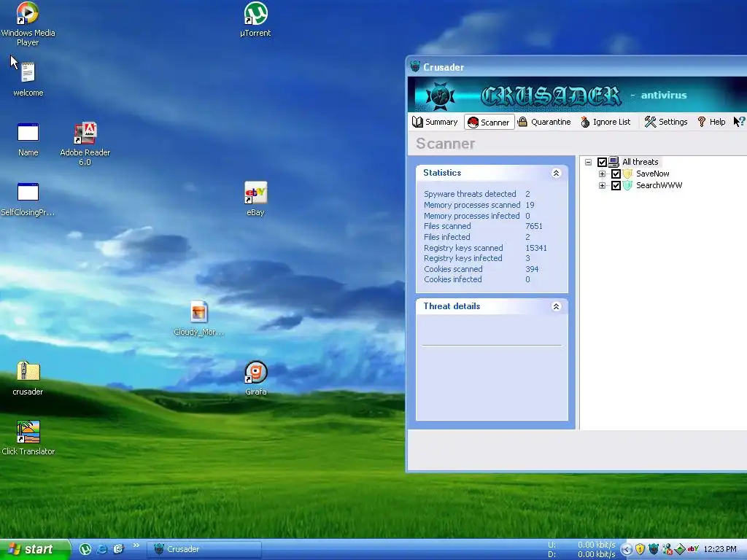Select the SelfClosingPr... desktop icon

(x=28, y=199)
